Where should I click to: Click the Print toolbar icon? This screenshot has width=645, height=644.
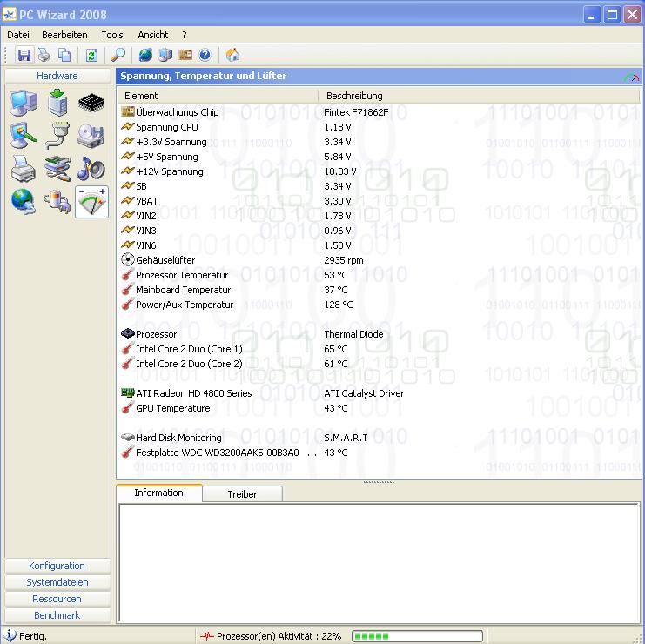[44, 55]
